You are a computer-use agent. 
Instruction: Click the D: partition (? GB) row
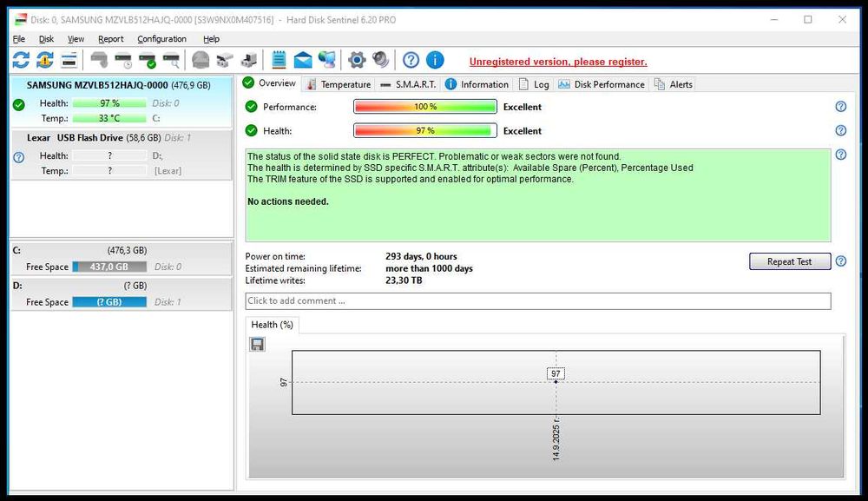[122, 294]
